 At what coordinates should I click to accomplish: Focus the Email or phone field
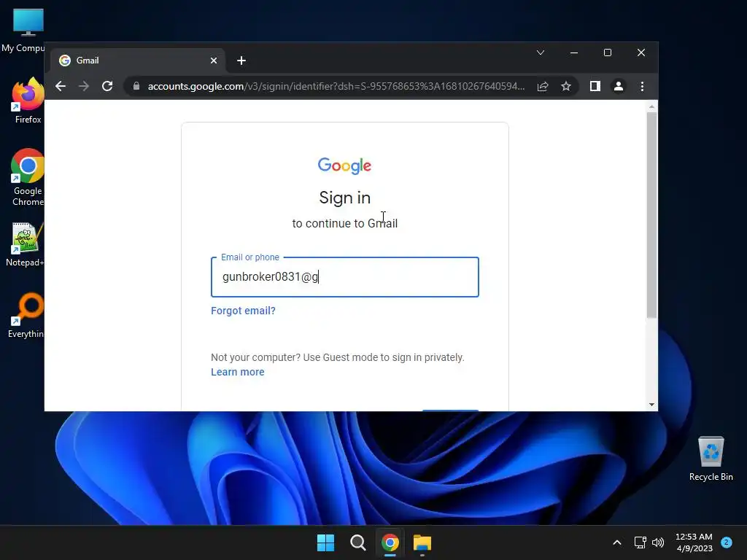345,277
